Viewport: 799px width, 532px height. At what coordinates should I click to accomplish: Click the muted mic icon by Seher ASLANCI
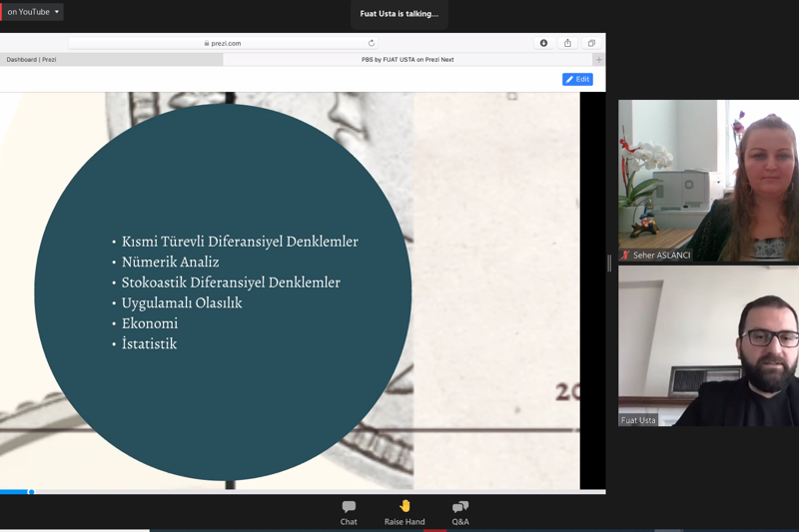click(625, 256)
